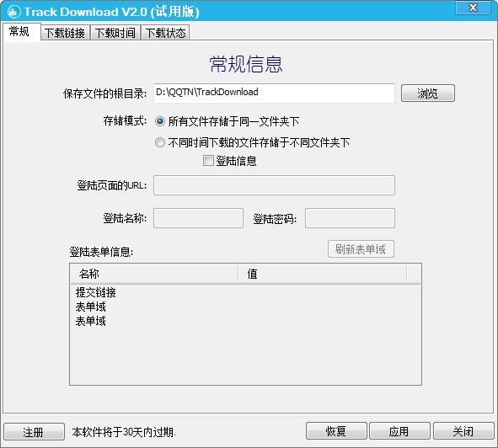Click the 登陆密码 input field
This screenshot has width=498, height=448.
point(350,218)
